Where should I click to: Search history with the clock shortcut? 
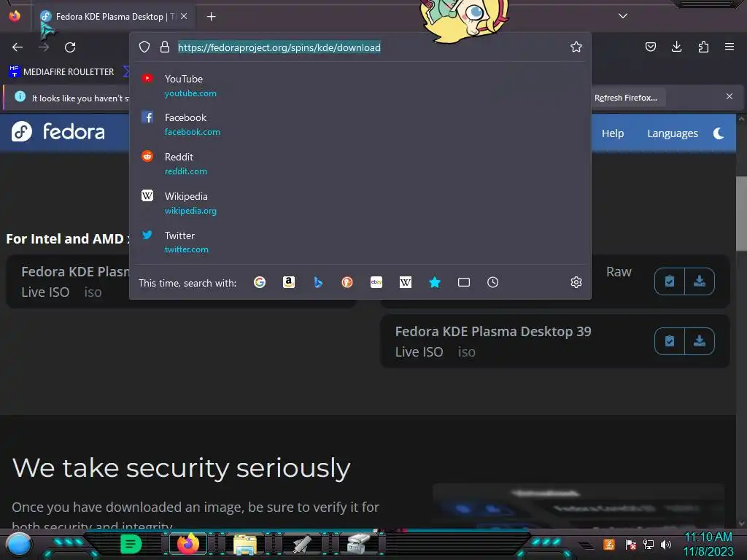[493, 282]
